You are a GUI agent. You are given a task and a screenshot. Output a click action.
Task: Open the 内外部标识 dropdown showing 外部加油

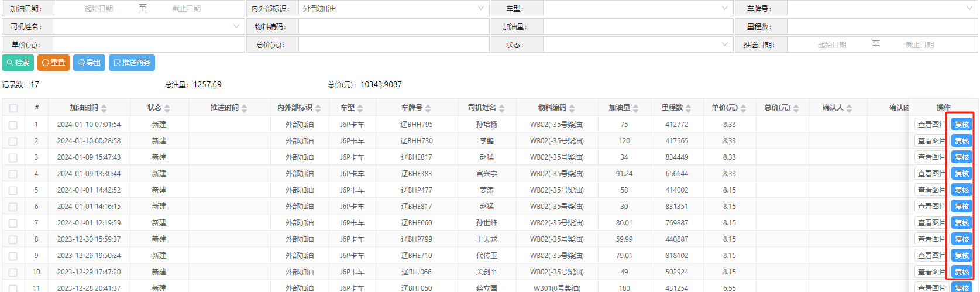394,9
